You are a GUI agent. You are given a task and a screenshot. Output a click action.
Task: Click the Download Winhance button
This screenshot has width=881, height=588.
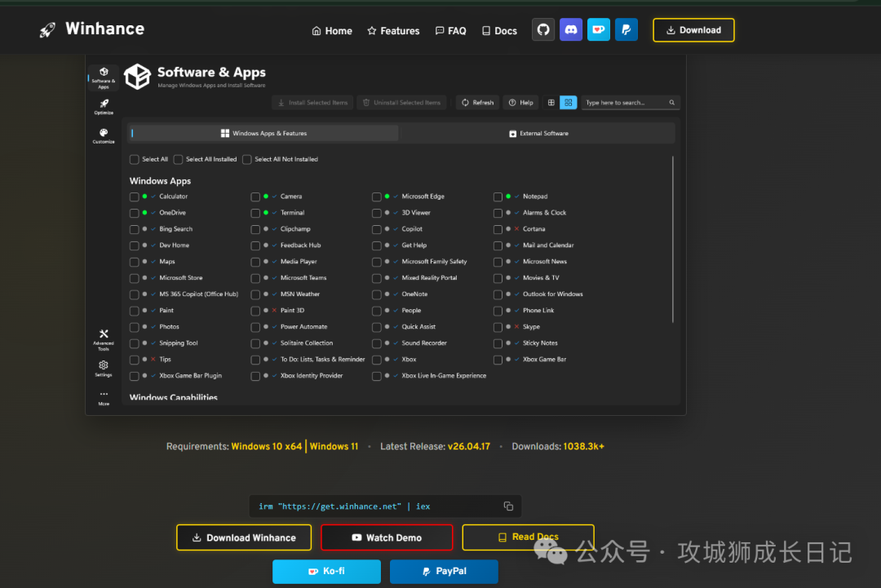click(244, 537)
